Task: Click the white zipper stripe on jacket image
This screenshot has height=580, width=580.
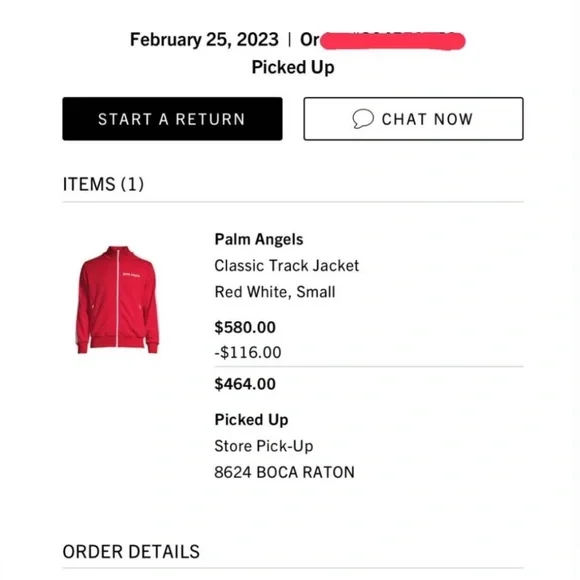Action: [118, 298]
